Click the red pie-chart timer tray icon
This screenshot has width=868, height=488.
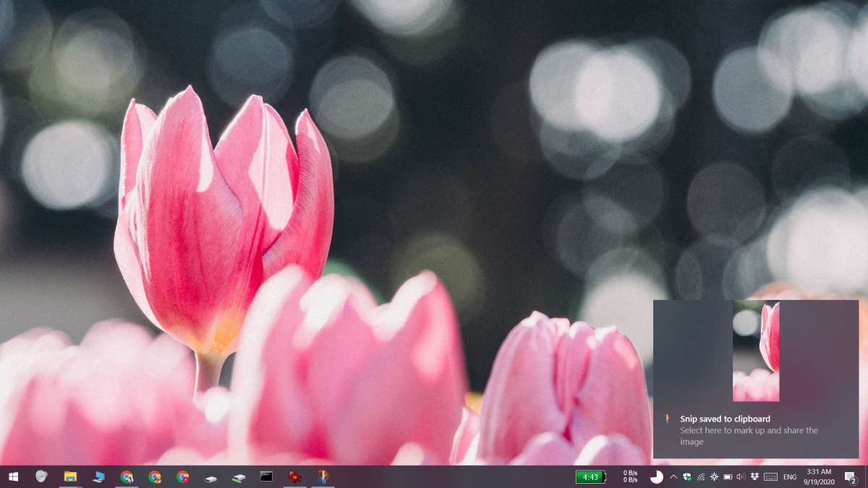point(656,476)
